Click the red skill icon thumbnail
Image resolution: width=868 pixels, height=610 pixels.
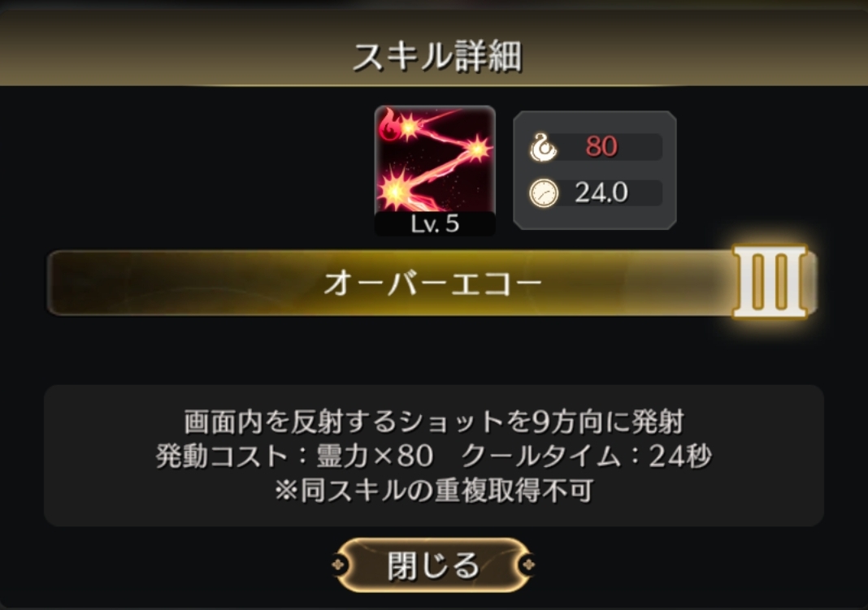[x=435, y=171]
